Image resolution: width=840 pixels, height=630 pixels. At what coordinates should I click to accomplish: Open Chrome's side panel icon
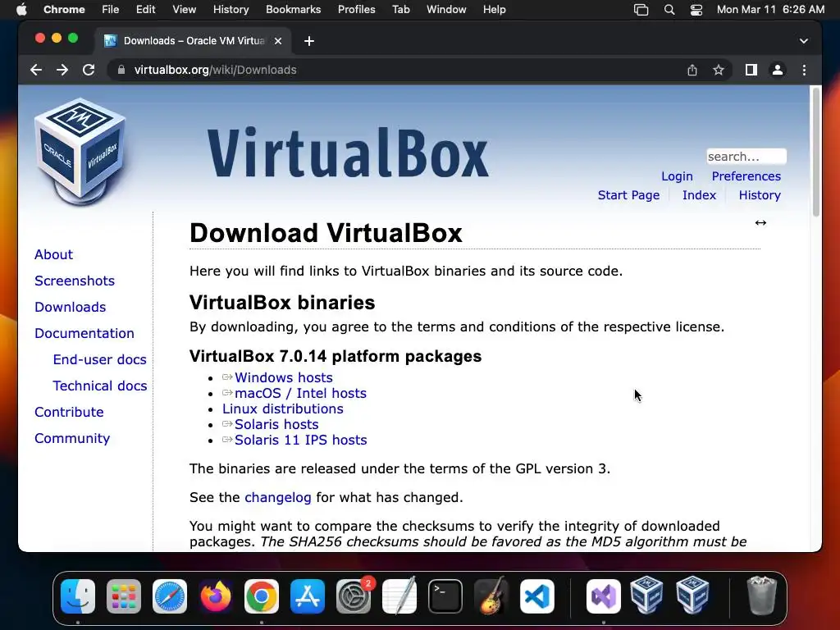tap(751, 70)
